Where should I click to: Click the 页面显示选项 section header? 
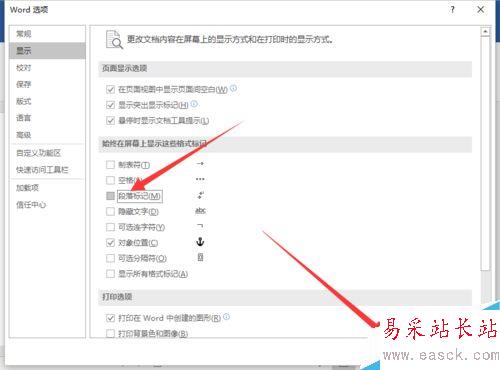[285, 69]
